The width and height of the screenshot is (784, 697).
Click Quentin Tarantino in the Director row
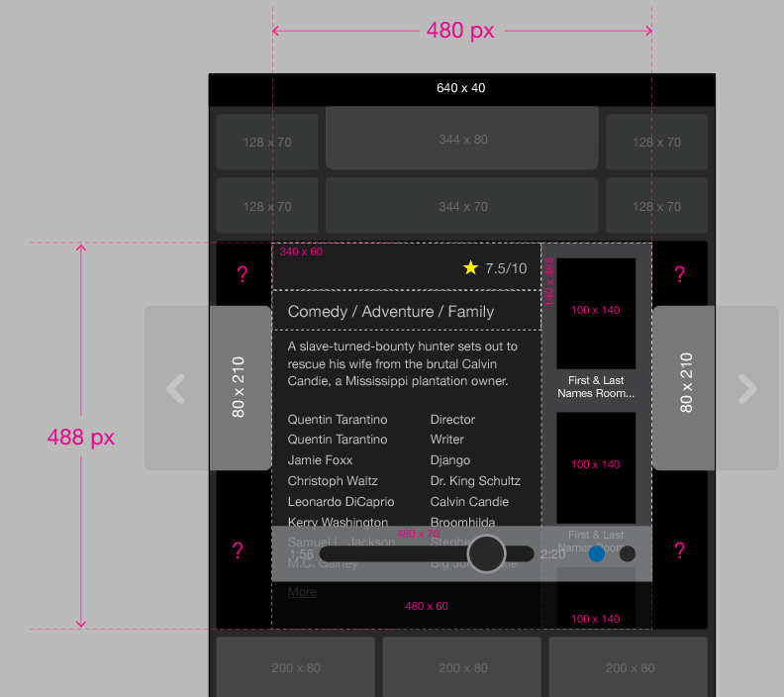coord(338,419)
